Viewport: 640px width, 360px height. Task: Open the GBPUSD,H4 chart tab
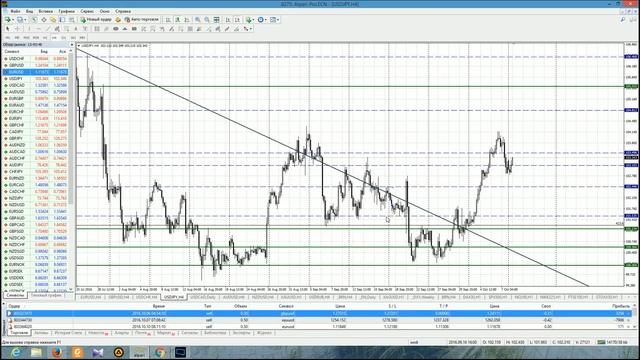[x=119, y=297]
